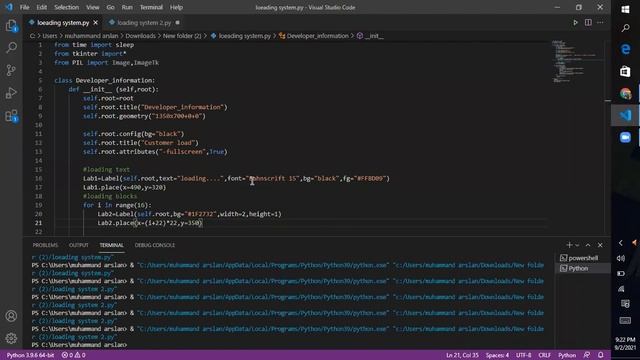Click the code minimap preview
The image size is (640, 360).
(577, 61)
